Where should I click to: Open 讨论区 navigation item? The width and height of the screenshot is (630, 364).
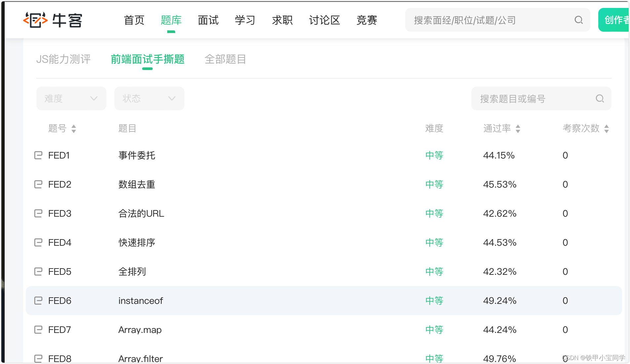[325, 20]
